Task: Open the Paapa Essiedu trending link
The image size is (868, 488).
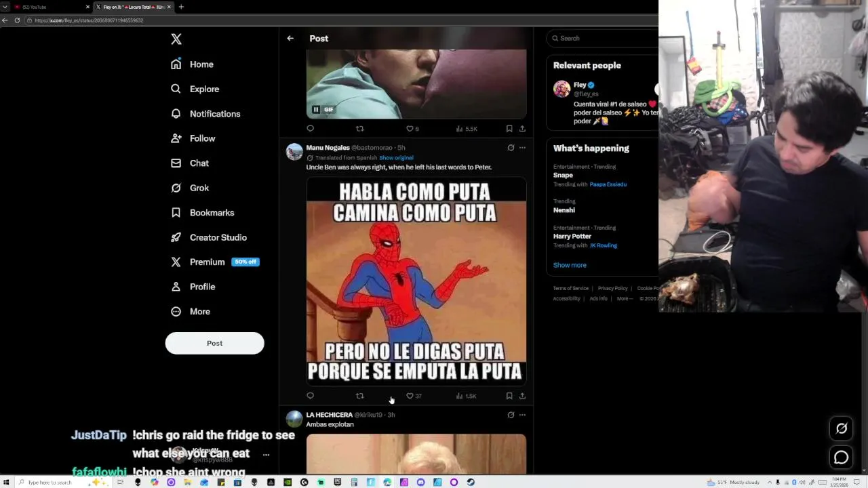Action: 608,184
